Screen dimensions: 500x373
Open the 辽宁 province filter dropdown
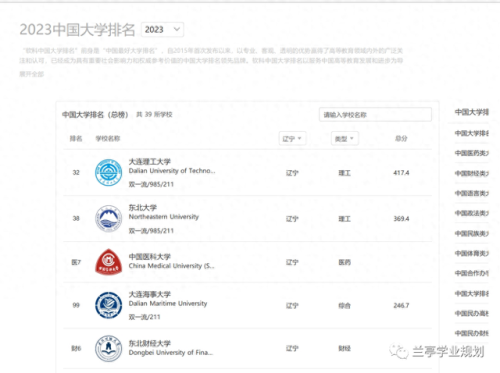(x=292, y=139)
